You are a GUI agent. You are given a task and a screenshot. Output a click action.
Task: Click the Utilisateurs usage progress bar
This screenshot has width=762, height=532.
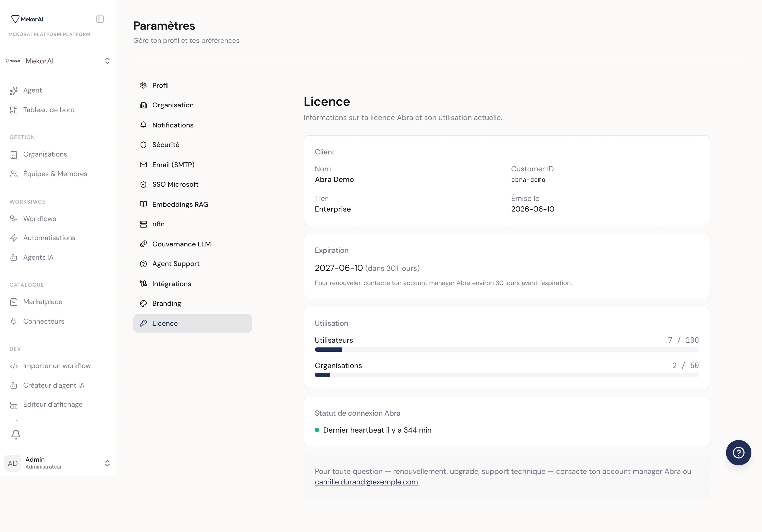click(x=506, y=350)
